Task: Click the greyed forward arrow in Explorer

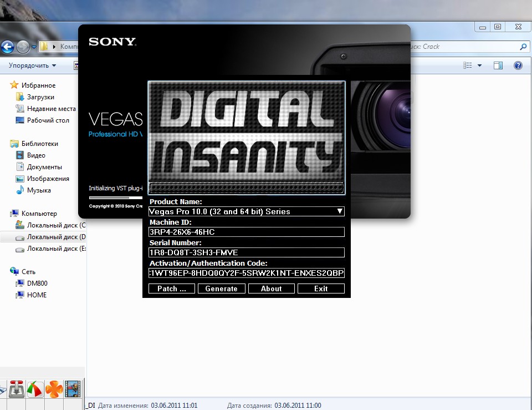Action: [x=23, y=47]
